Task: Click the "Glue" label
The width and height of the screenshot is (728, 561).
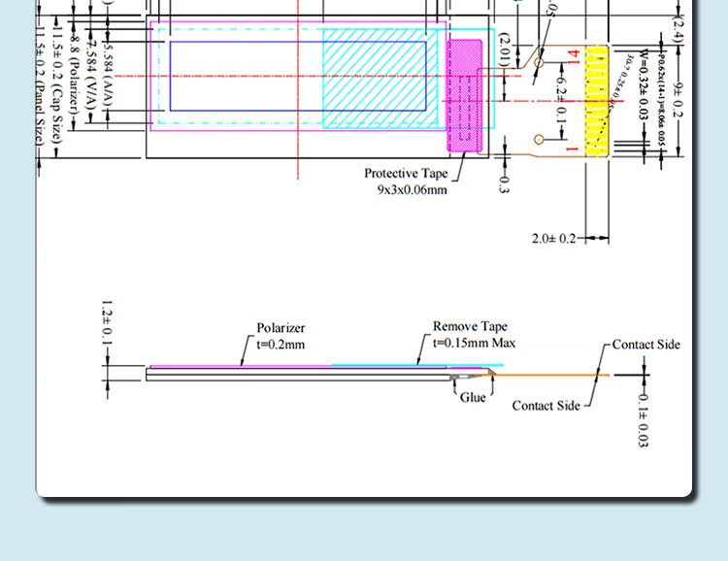Action: tap(473, 397)
